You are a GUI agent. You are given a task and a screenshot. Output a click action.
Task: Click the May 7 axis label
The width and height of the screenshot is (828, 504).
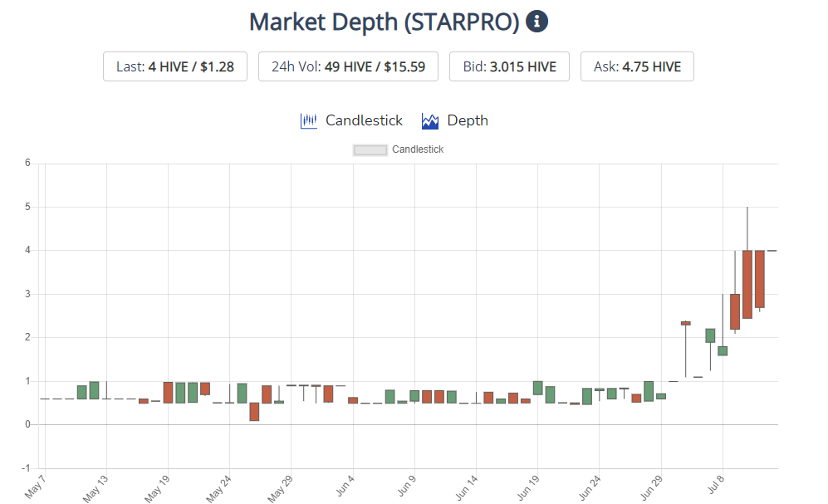[x=35, y=487]
